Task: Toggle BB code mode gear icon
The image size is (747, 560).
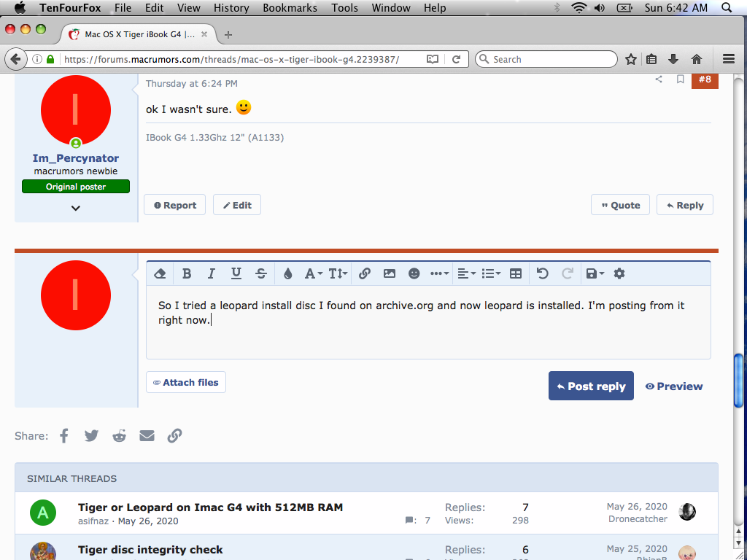Action: pos(619,274)
